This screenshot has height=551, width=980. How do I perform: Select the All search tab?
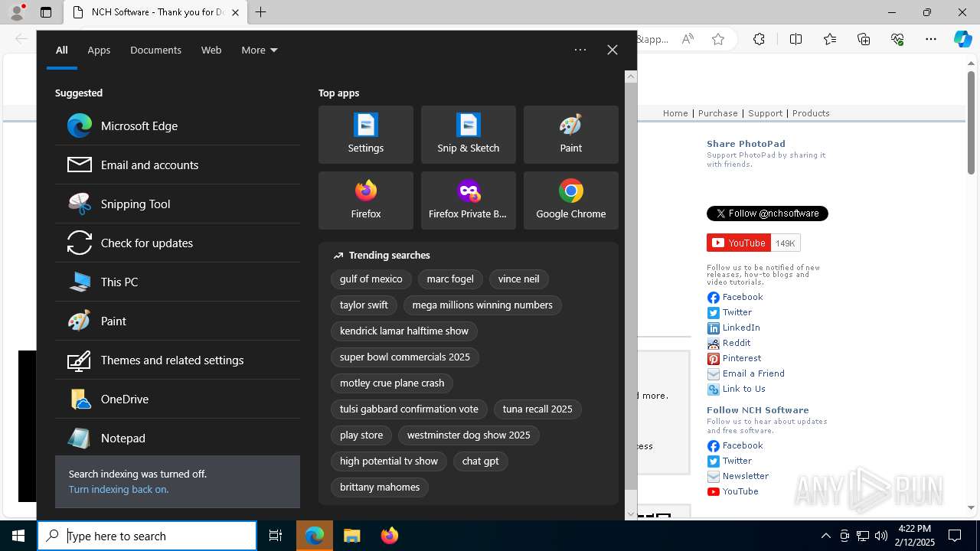tap(62, 50)
